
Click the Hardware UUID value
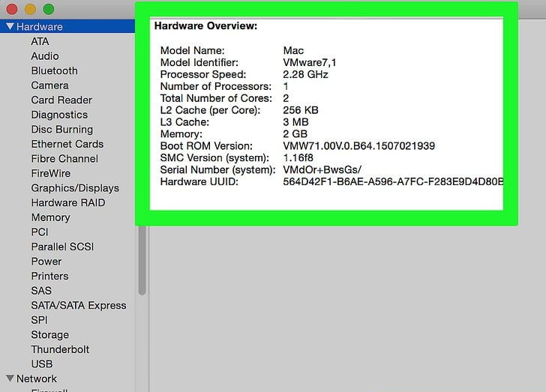pos(393,181)
